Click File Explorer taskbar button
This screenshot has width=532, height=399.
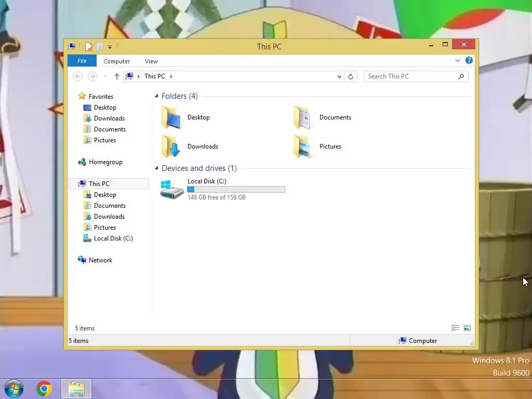click(76, 389)
